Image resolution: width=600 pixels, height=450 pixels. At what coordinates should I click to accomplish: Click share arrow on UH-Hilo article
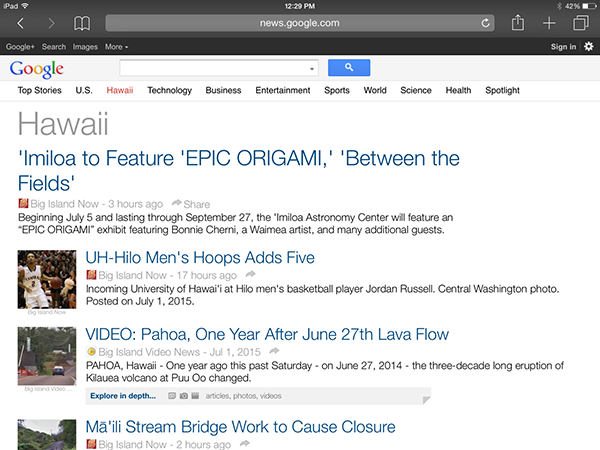[x=250, y=274]
